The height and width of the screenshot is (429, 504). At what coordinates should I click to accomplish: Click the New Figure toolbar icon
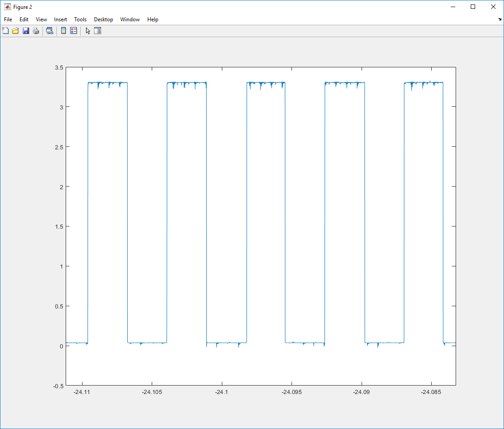point(5,31)
